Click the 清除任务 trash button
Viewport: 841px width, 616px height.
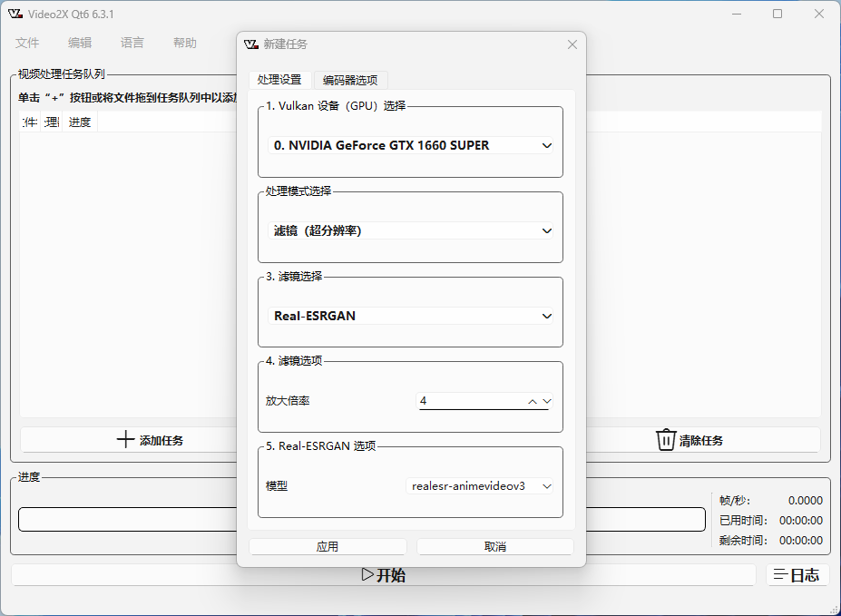tap(703, 440)
